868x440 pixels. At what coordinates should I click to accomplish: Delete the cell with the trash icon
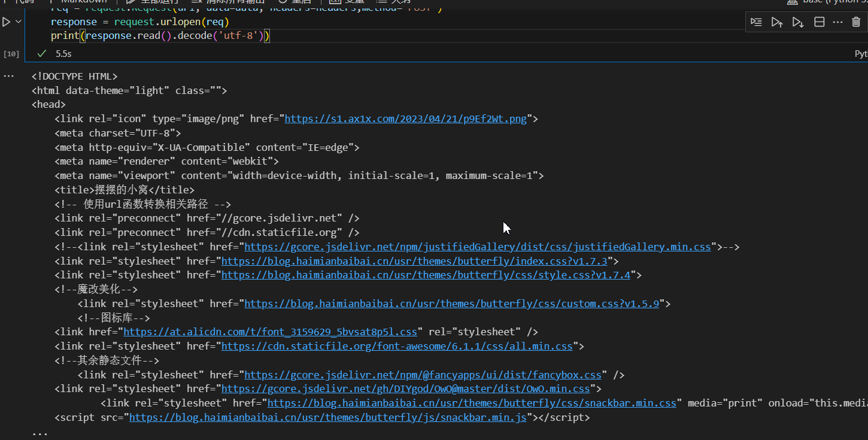pyautogui.click(x=856, y=22)
